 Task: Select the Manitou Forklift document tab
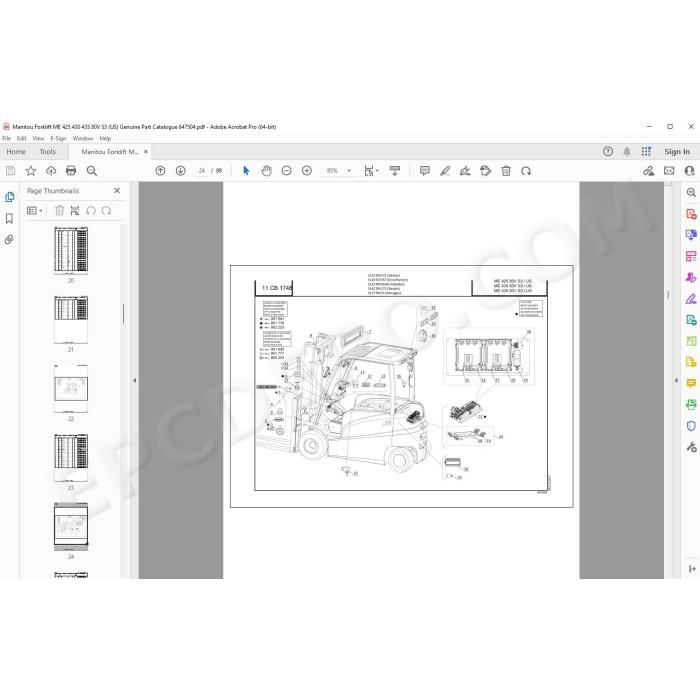tap(110, 152)
